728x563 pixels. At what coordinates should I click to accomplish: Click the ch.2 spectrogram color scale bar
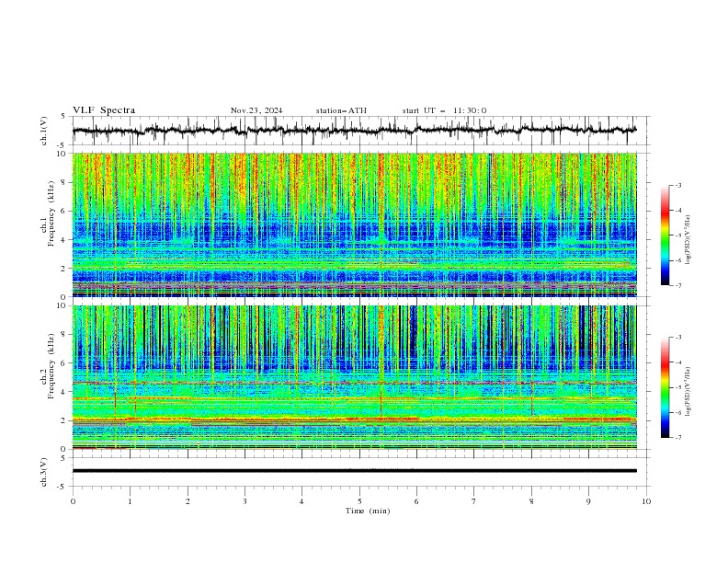pos(665,387)
